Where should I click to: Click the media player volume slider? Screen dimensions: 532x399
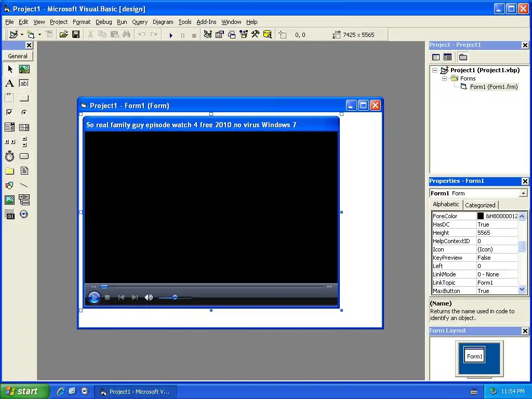coord(175,298)
